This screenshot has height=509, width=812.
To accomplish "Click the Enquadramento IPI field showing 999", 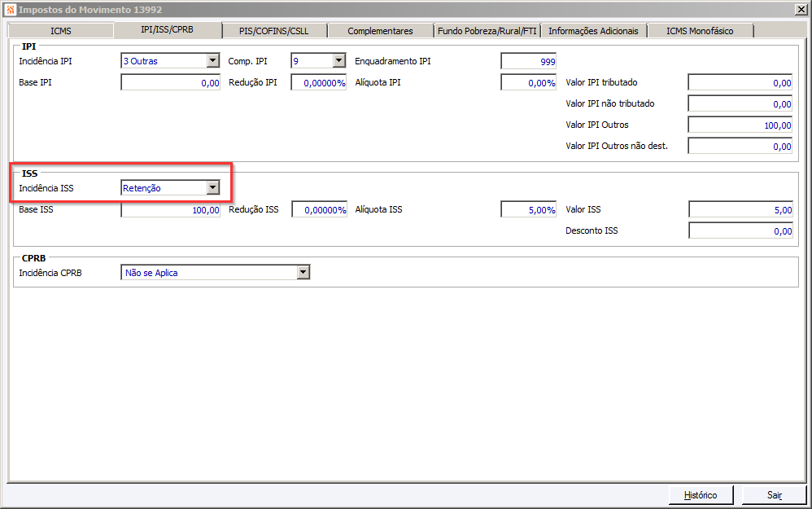I will 528,61.
